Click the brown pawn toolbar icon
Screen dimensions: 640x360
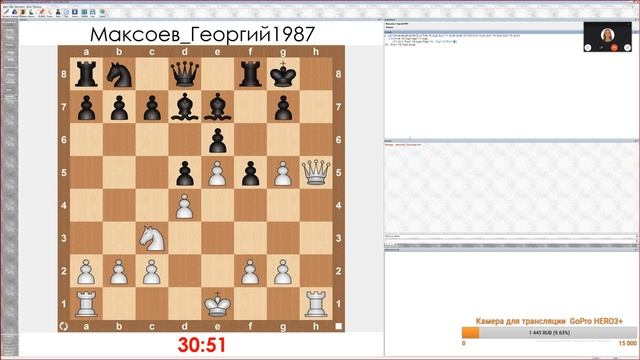pos(23,12)
